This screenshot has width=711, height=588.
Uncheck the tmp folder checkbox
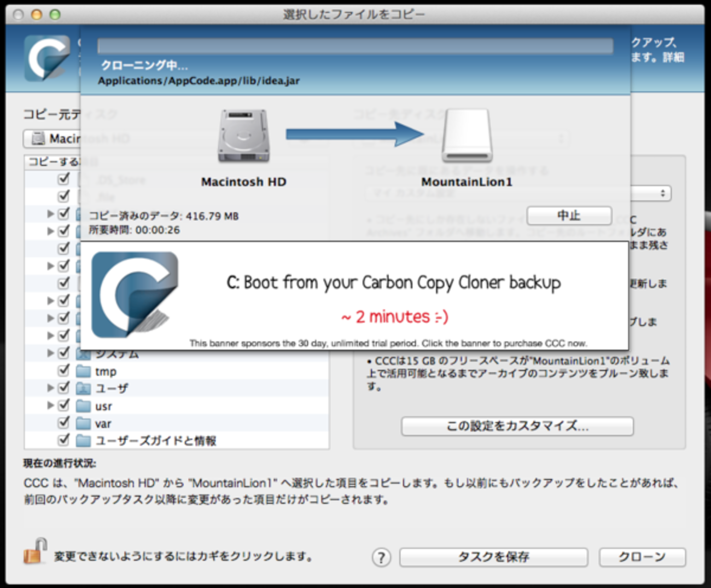click(64, 370)
